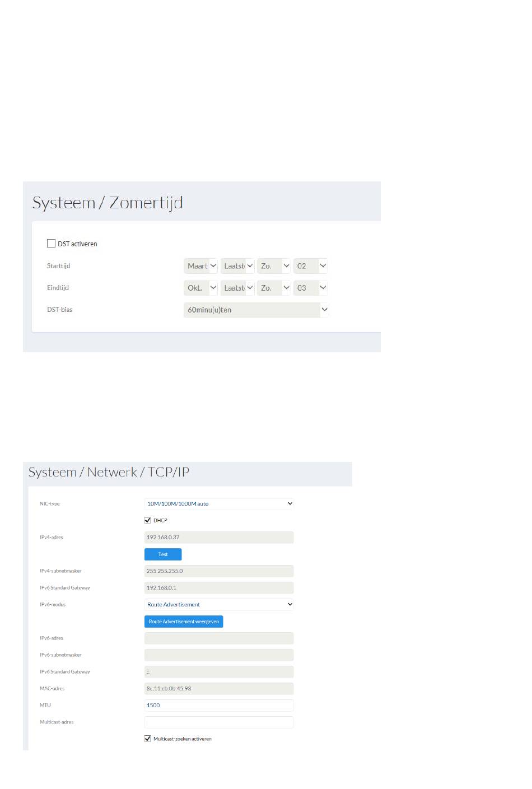Click the empty IPv6-subnetmasker field
The image size is (532, 789).
[219, 655]
